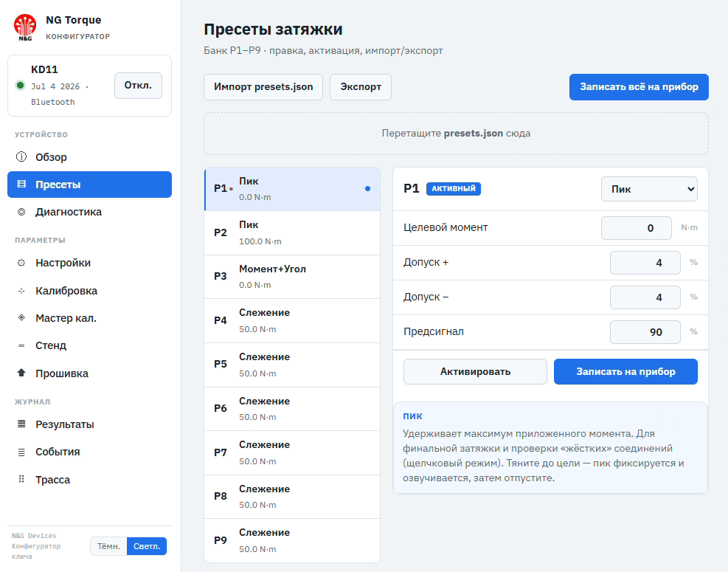Image resolution: width=728 pixels, height=572 pixels.
Task: Open the Трасса page
Action: [x=89, y=480]
